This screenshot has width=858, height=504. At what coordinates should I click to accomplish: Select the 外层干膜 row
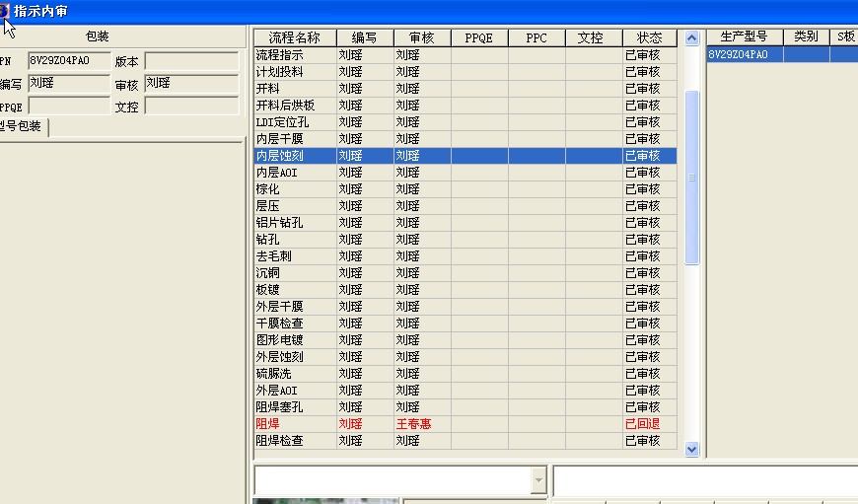[x=465, y=307]
